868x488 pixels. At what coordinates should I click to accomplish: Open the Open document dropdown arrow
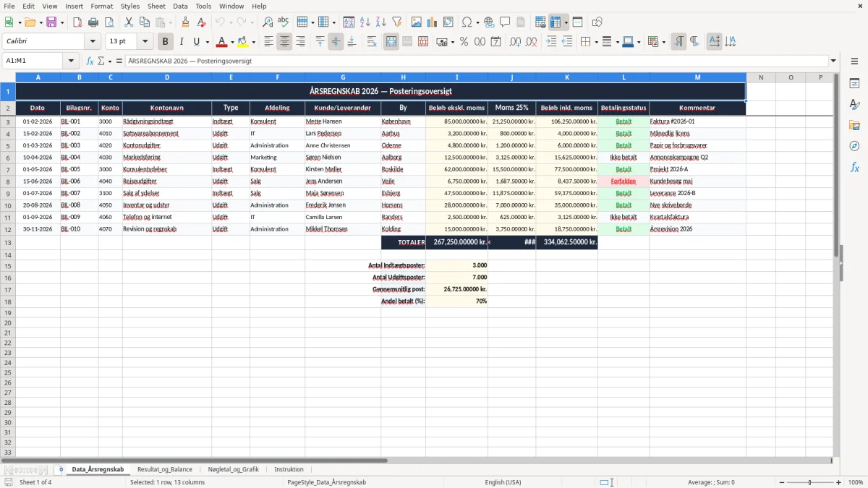click(x=41, y=22)
